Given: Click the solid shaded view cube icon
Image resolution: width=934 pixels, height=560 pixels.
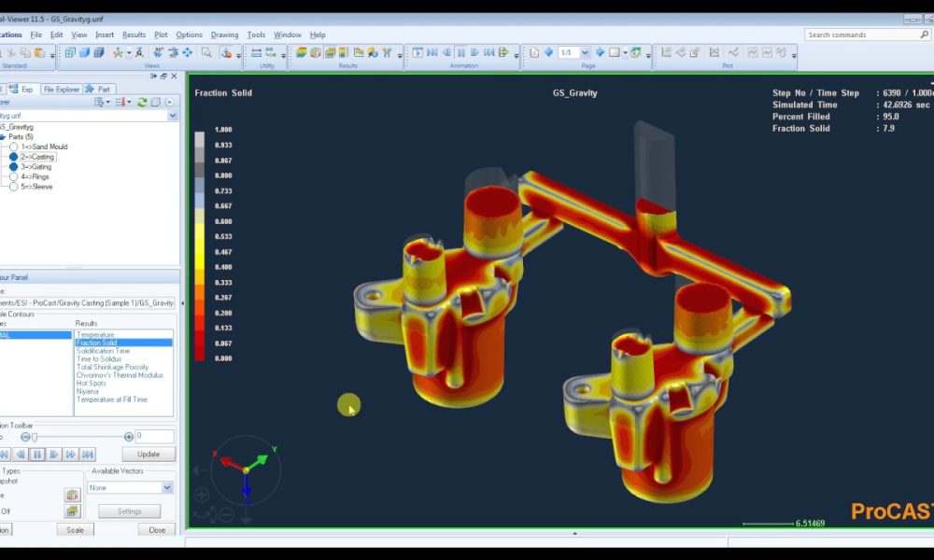Looking at the screenshot, I should tap(85, 52).
